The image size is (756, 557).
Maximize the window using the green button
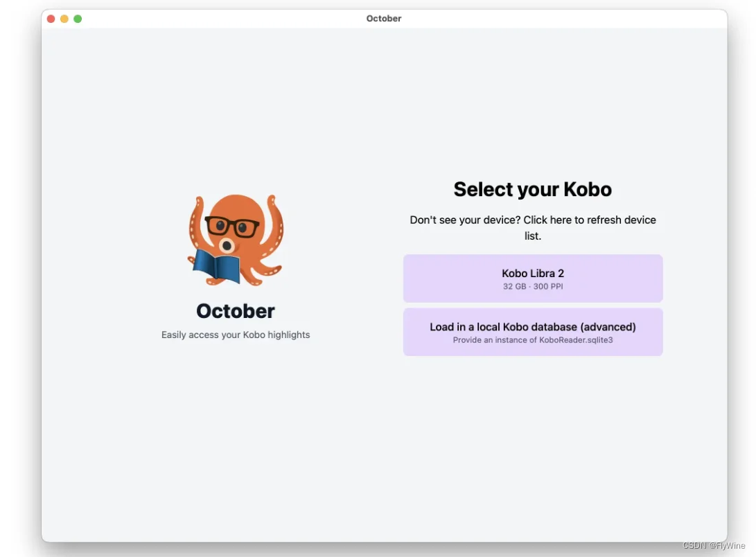tap(78, 19)
